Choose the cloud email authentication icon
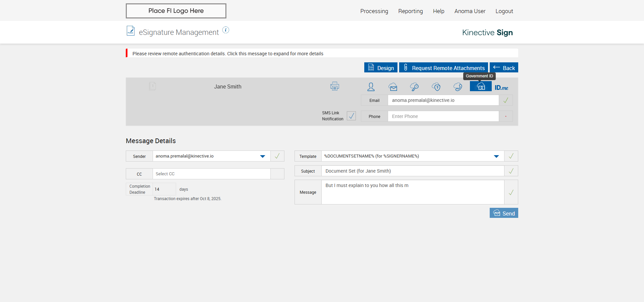 (x=393, y=87)
